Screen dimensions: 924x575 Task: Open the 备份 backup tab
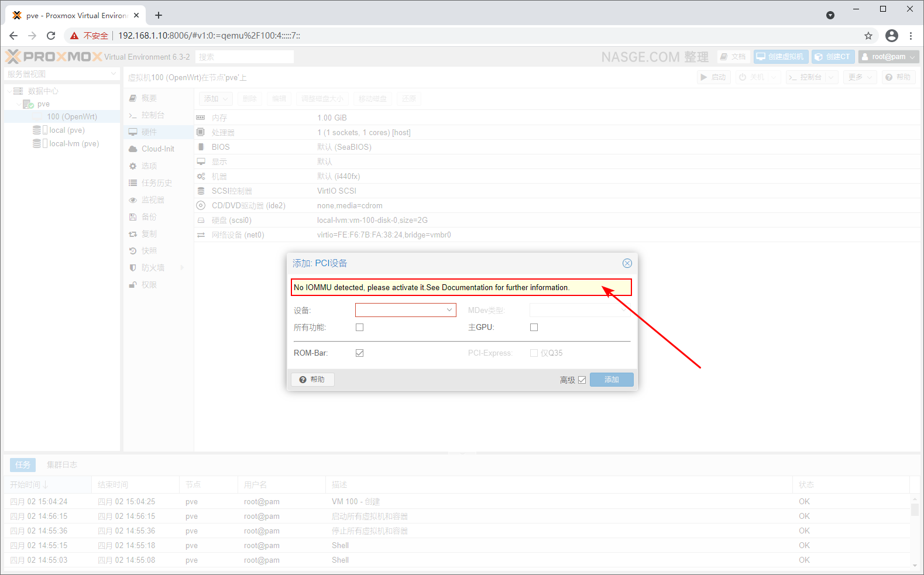pos(158,217)
